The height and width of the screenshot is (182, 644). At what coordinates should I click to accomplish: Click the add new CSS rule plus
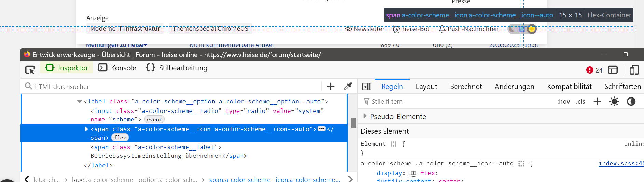(x=597, y=102)
